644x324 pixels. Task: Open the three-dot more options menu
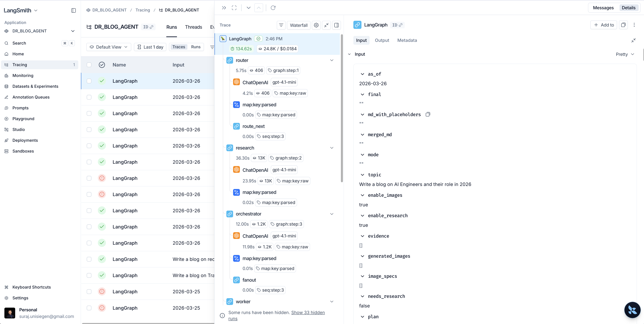(634, 25)
